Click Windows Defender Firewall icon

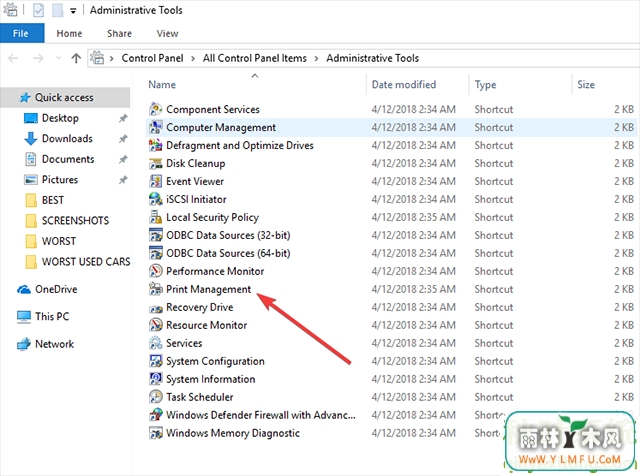[x=156, y=415]
